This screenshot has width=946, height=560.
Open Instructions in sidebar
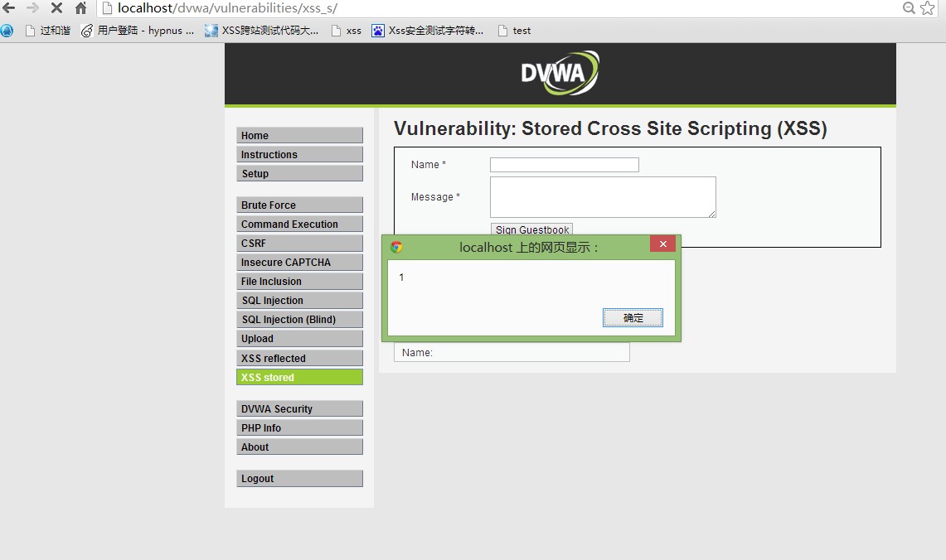pos(299,154)
